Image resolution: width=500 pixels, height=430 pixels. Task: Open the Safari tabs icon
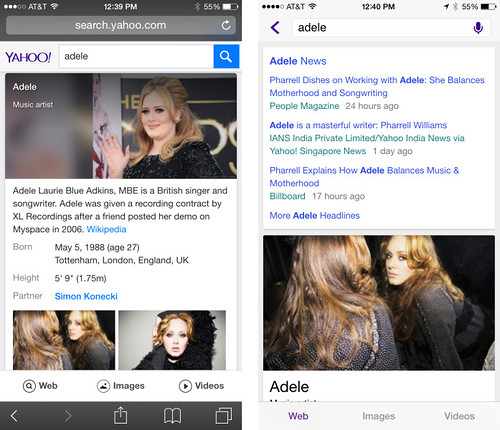point(224,415)
